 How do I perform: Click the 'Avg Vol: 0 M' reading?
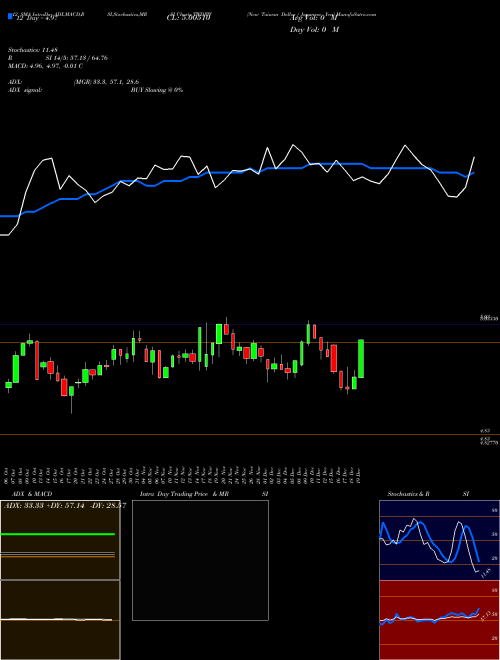(314, 18)
